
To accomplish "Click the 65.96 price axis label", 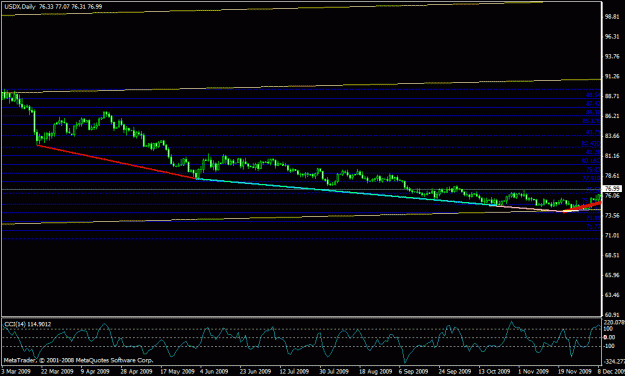I will (612, 275).
